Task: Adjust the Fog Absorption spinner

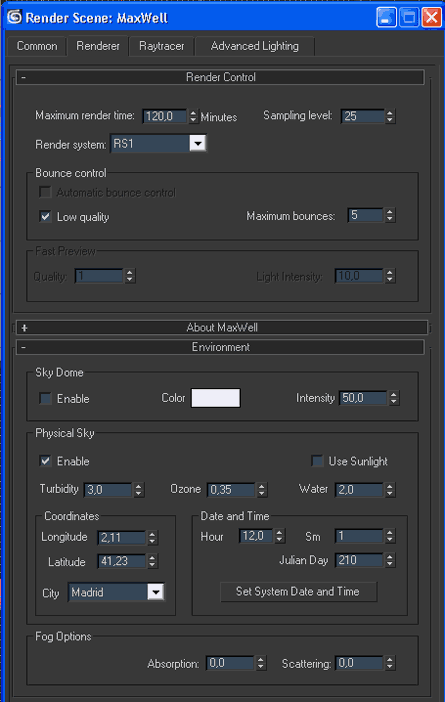Action: (x=261, y=663)
